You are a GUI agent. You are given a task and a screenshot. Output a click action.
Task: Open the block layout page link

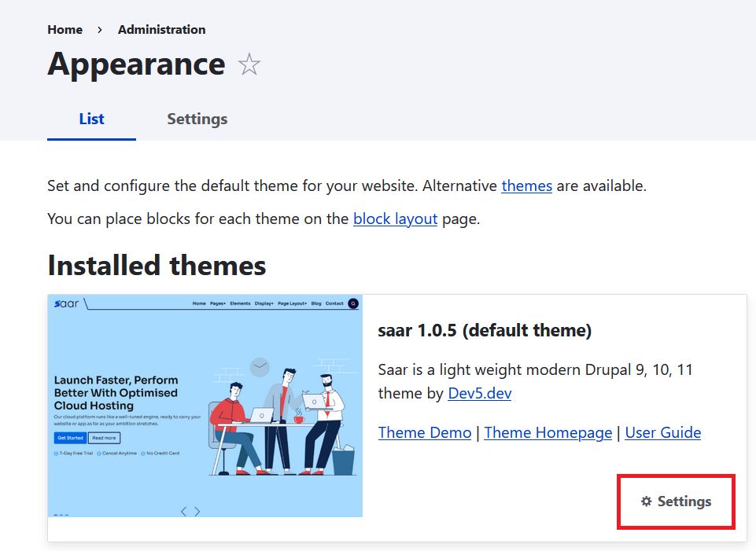pos(395,219)
